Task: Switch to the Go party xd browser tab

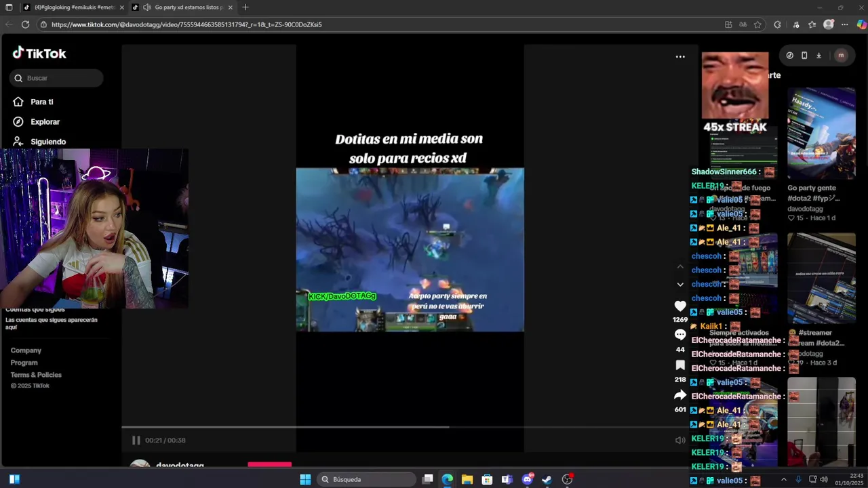Action: [x=182, y=7]
